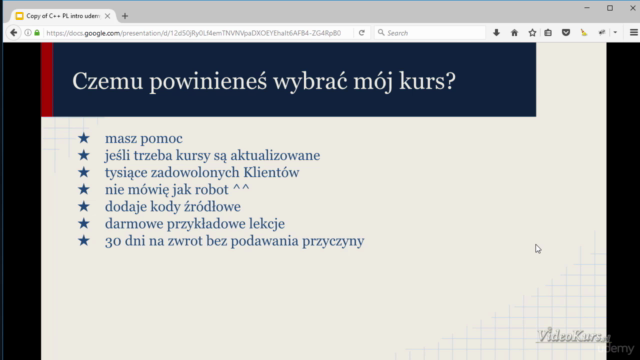Maximize the browser window
The height and width of the screenshot is (360, 640).
[x=610, y=8]
